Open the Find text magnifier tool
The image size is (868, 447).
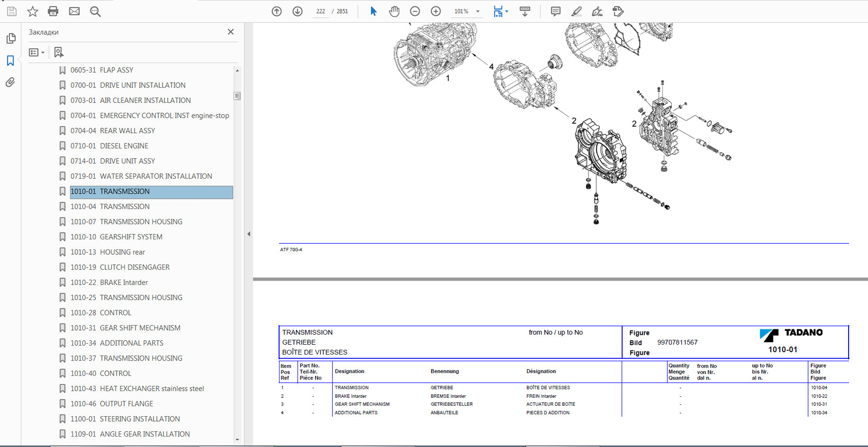95,11
